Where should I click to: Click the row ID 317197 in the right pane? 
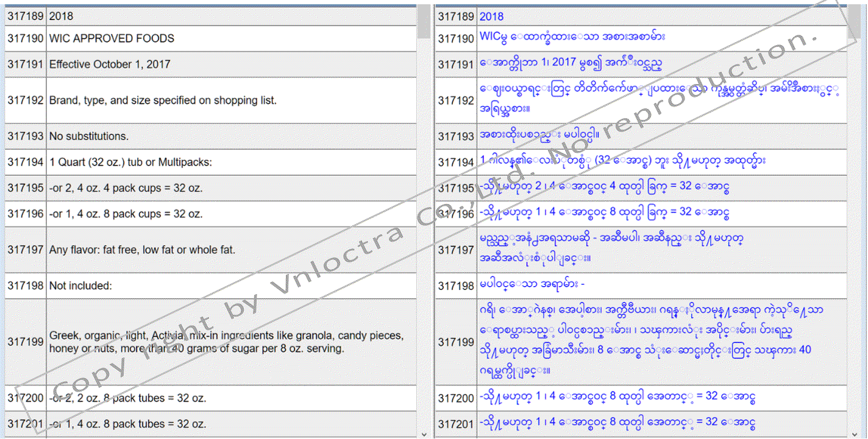(x=456, y=250)
